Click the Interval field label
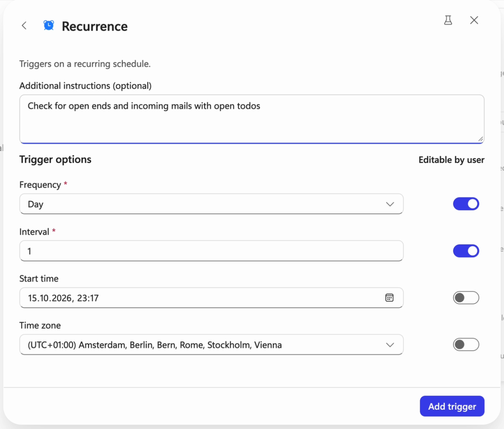 pyautogui.click(x=34, y=232)
